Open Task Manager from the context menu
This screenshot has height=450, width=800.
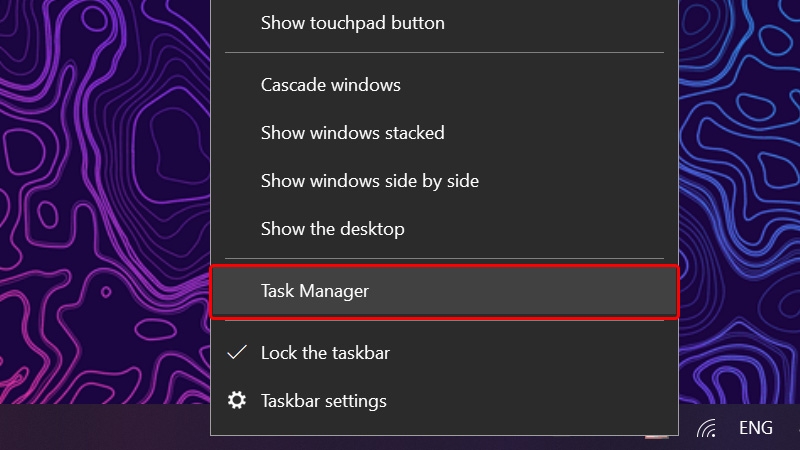(x=444, y=291)
